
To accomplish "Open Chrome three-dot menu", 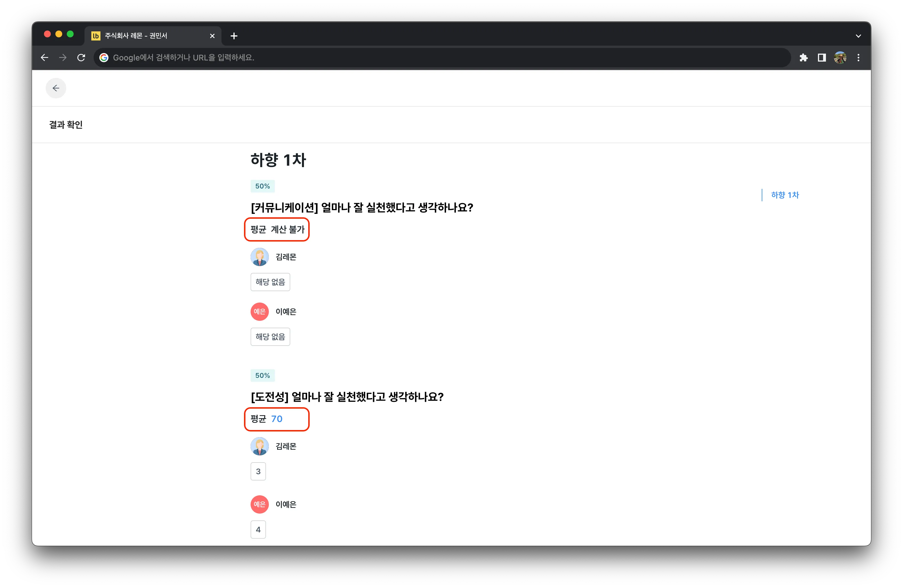I will tap(858, 58).
